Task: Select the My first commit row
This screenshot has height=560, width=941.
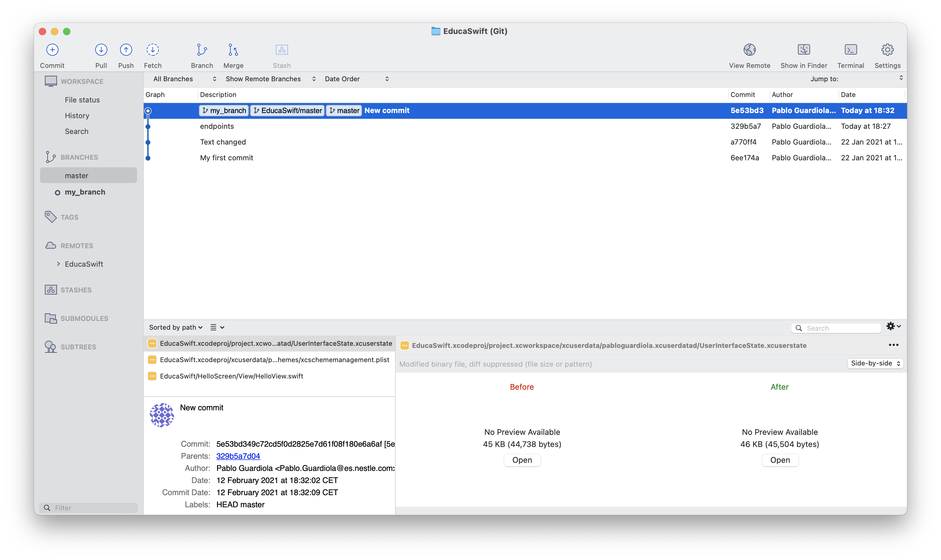Action: coord(525,158)
